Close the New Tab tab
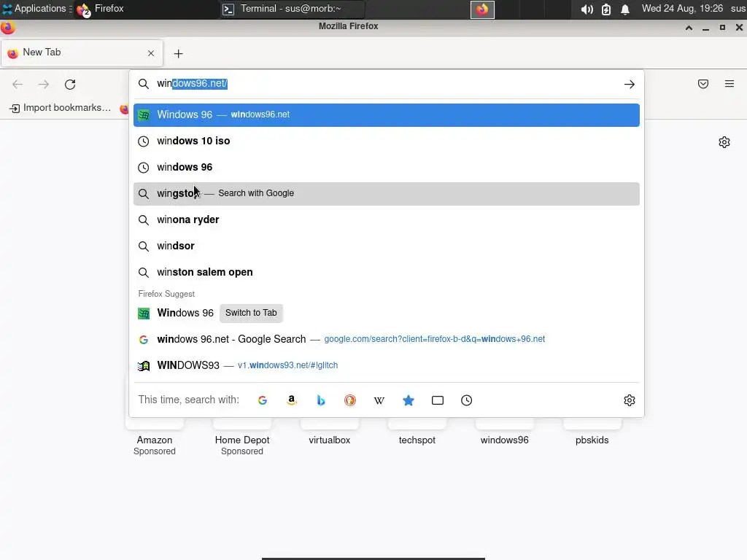This screenshot has height=560, width=747. tap(151, 53)
